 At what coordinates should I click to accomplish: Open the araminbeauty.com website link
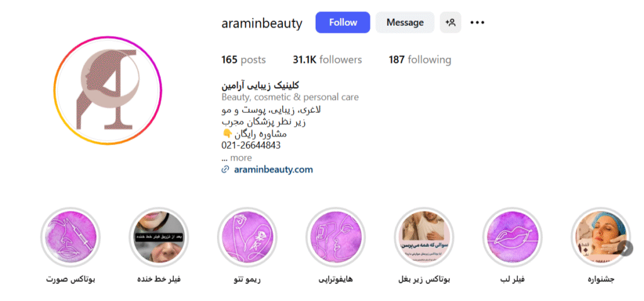point(274,169)
